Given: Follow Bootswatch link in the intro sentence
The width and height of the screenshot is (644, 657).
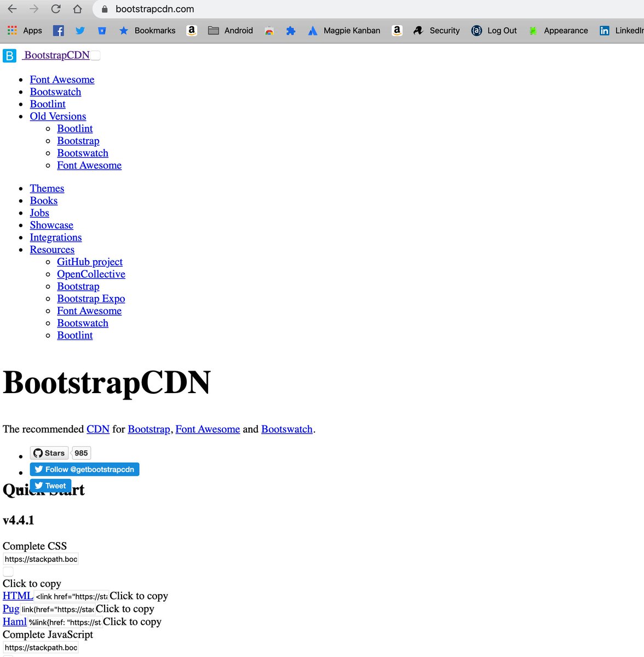Looking at the screenshot, I should point(287,429).
